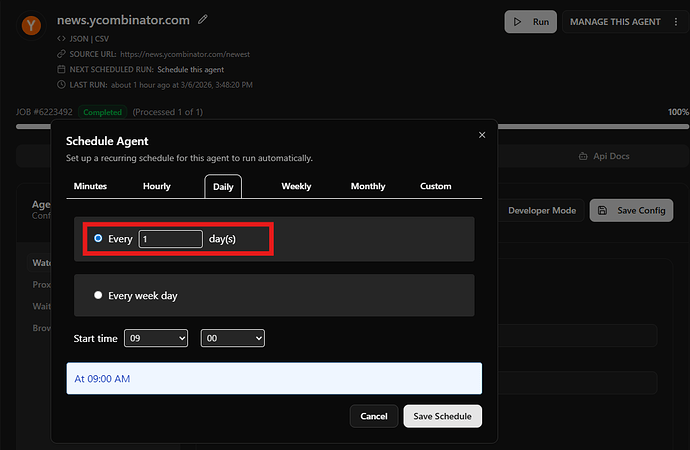Switch to the Weekly schedule tab
The width and height of the screenshot is (690, 450).
(x=296, y=186)
